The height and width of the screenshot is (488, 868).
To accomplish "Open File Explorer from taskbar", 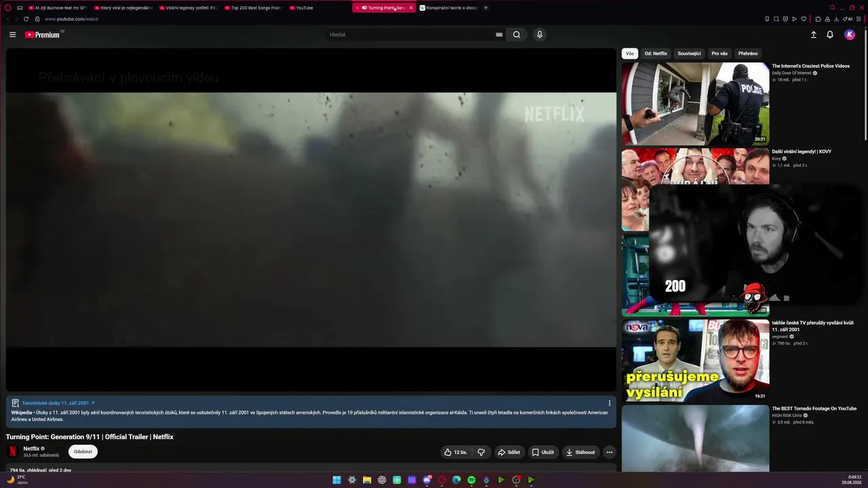I will tap(367, 480).
